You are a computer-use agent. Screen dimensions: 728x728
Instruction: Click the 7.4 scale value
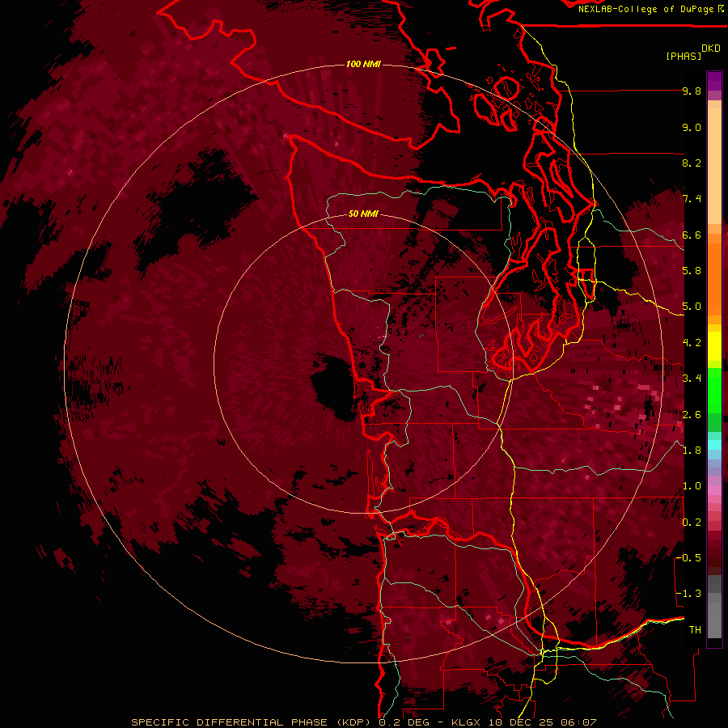point(692,199)
